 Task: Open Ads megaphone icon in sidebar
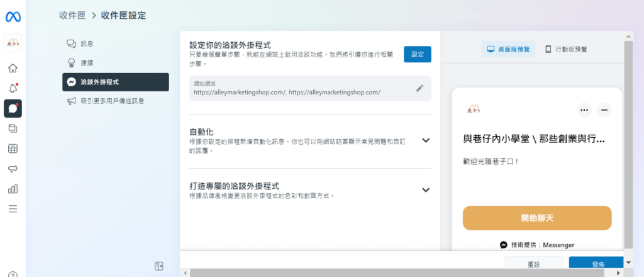(x=13, y=169)
